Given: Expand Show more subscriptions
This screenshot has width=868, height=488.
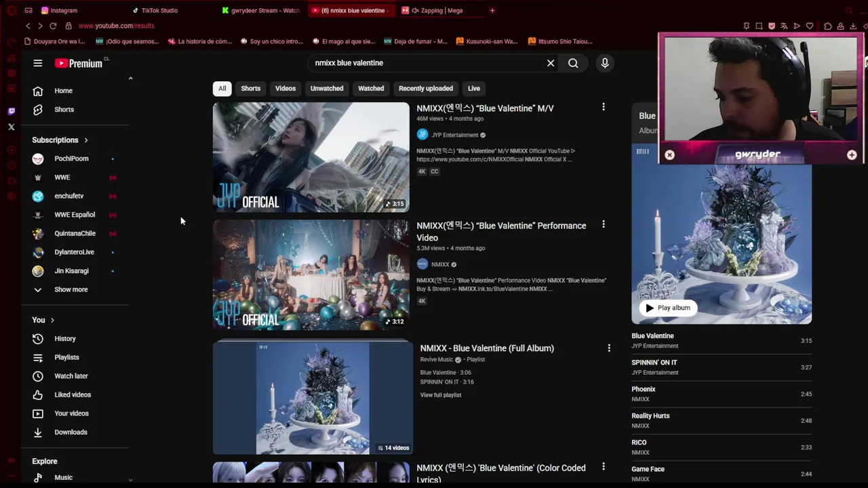Looking at the screenshot, I should (x=71, y=289).
